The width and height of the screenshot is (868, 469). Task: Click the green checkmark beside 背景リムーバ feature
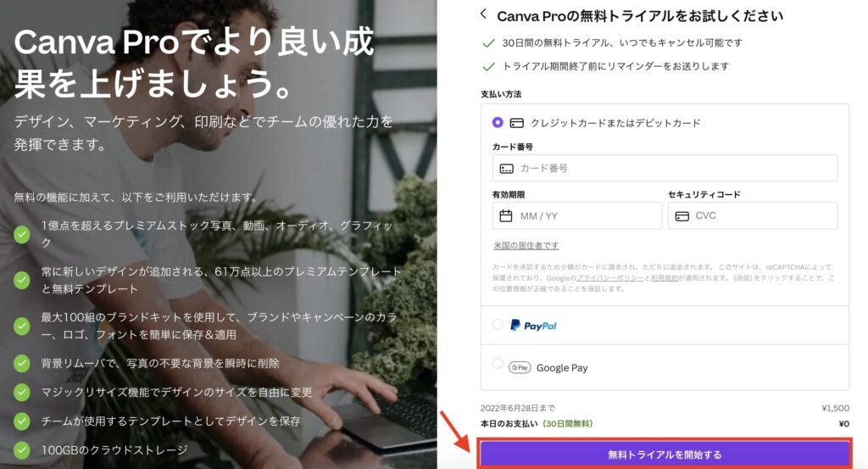pos(21,363)
